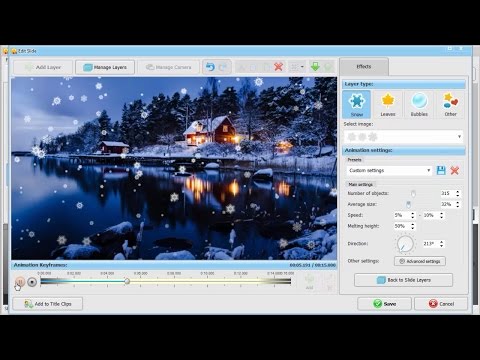This screenshot has height=360, width=480.
Task: Click the greyed-out up arrow toolbar icon
Action: (328, 67)
